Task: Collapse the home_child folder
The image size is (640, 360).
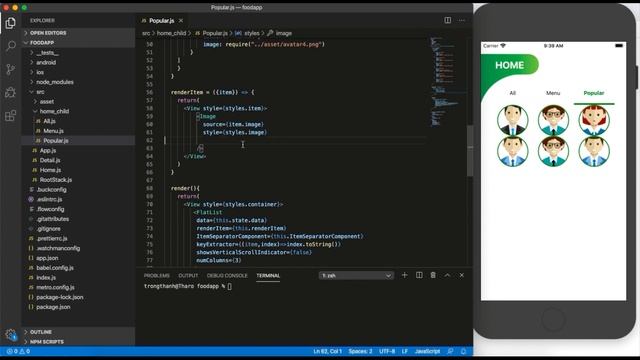Action: pyautogui.click(x=78, y=111)
